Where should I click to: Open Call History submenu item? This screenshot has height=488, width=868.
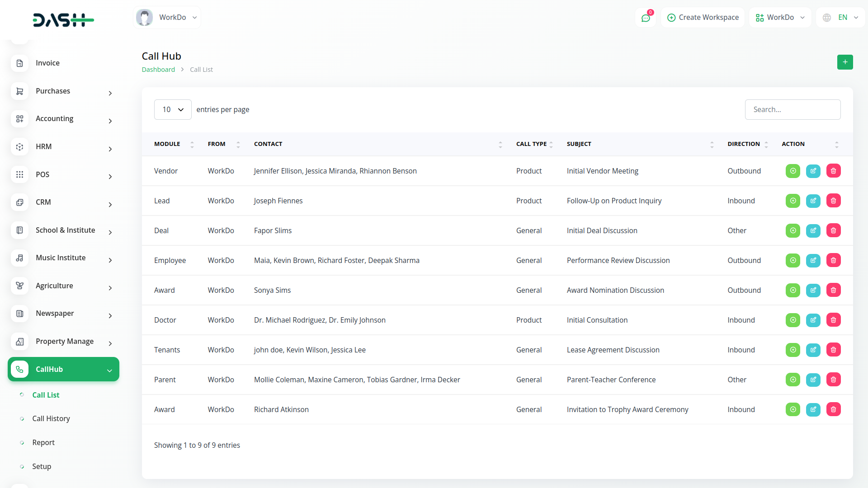click(x=51, y=418)
